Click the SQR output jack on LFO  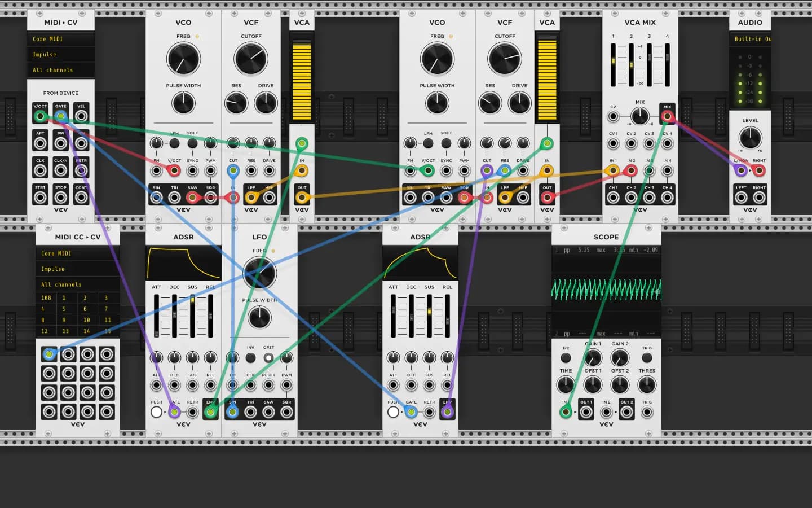(286, 412)
